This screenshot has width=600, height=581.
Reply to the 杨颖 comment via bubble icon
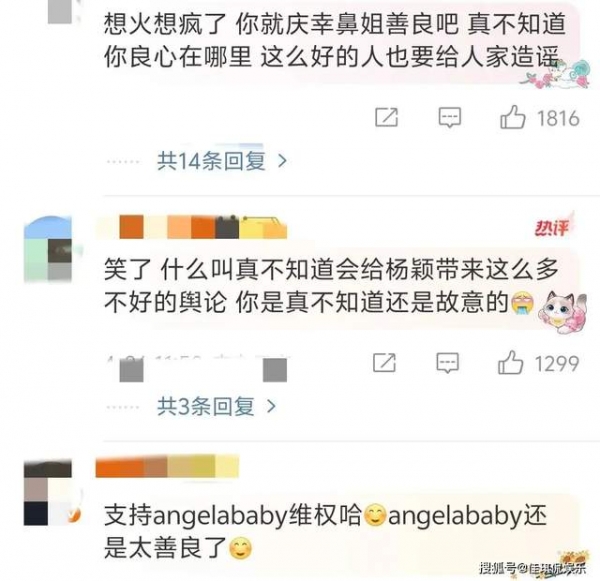tap(447, 362)
